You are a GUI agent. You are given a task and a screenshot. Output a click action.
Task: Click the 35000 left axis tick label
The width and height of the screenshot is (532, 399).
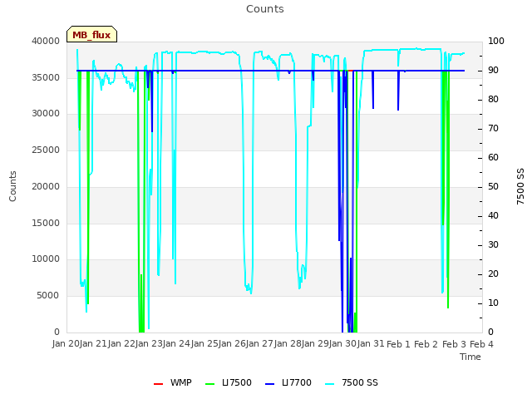(x=46, y=77)
